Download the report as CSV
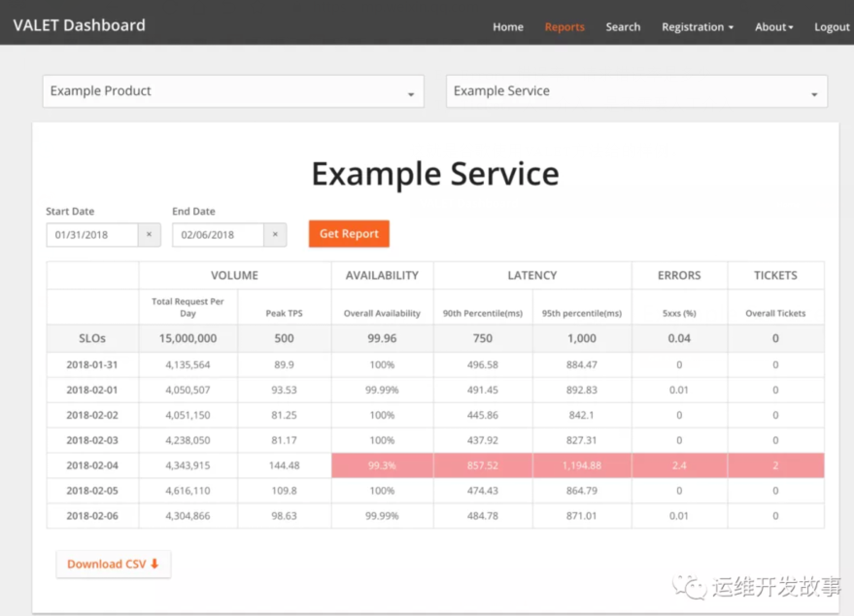Image resolution: width=854 pixels, height=616 pixels. point(113,565)
